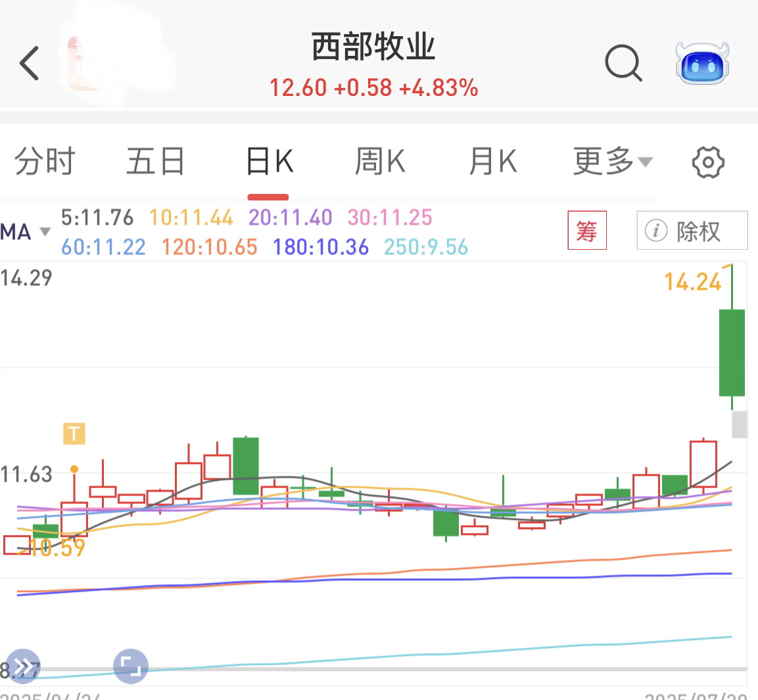The width and height of the screenshot is (758, 700).
Task: Switch chart to fullscreen landscape
Action: click(131, 666)
